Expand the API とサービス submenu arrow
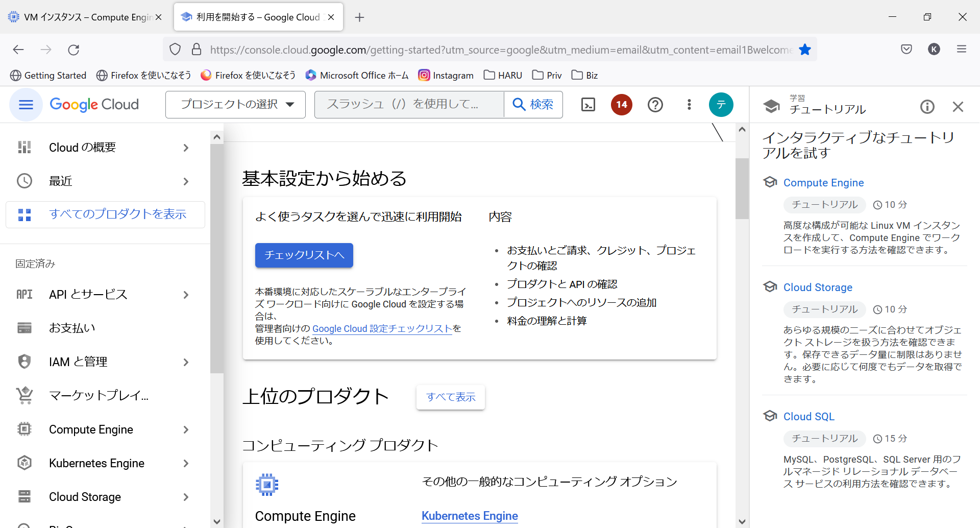The width and height of the screenshot is (980, 528). click(186, 295)
